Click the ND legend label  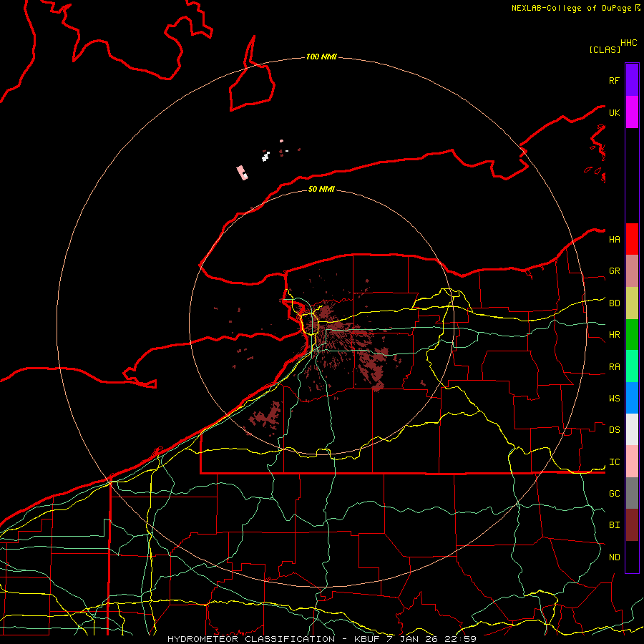click(x=614, y=557)
